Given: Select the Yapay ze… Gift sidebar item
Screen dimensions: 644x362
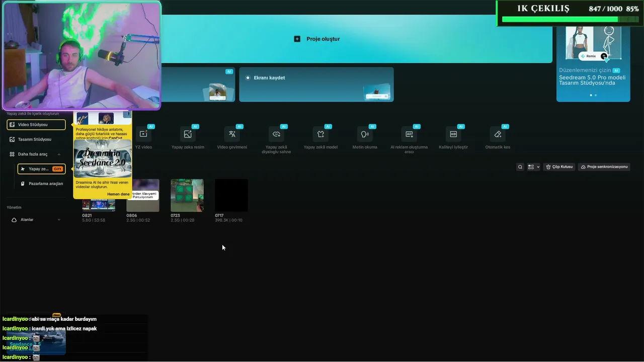Looking at the screenshot, I should (x=41, y=169).
